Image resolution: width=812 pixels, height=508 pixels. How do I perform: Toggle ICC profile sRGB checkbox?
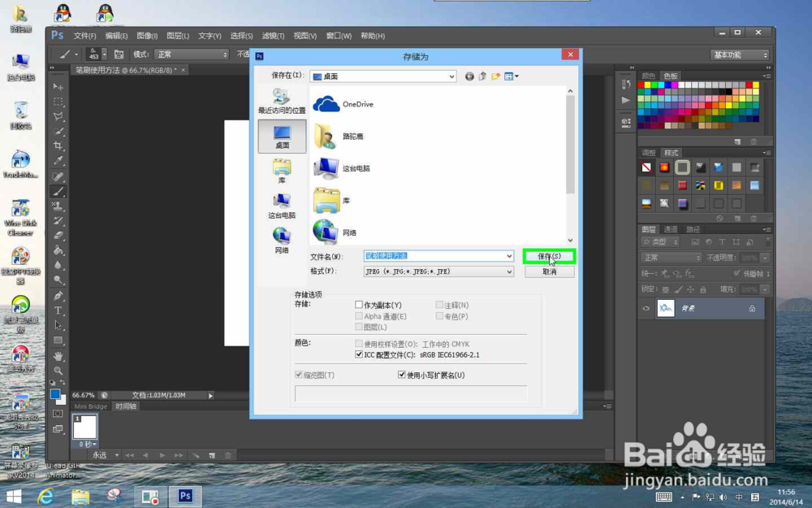coord(359,354)
